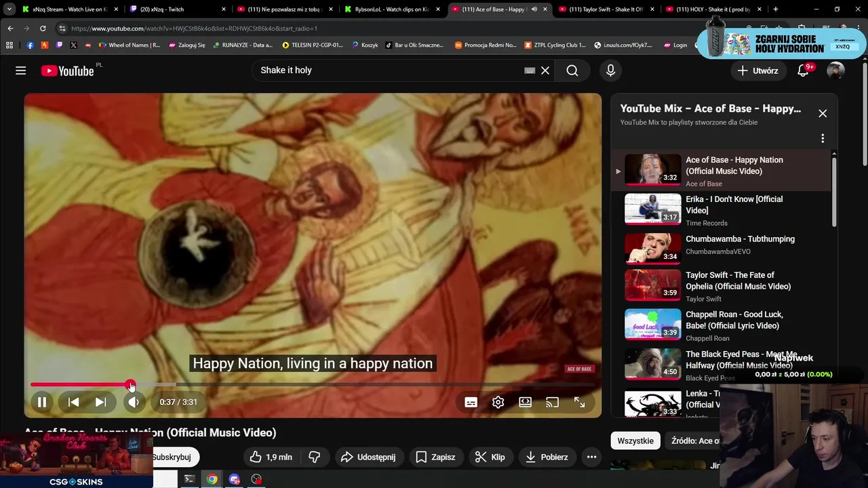Save the video with Zapisz
This screenshot has width=868, height=488.
(x=435, y=457)
